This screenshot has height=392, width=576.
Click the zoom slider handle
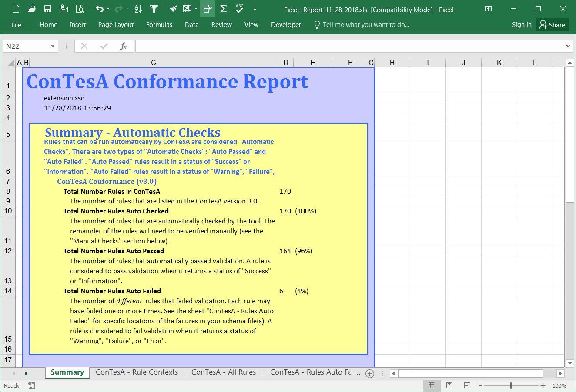click(512, 385)
